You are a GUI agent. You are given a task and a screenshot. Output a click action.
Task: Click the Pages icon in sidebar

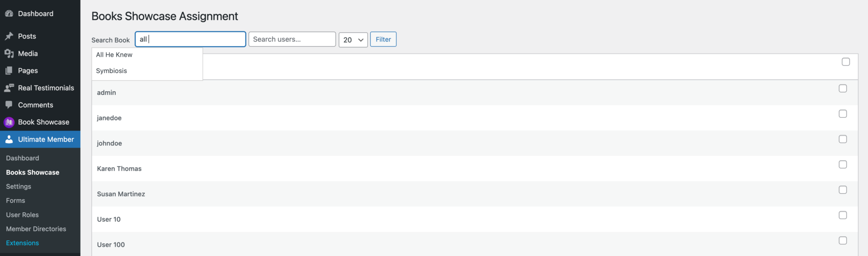(9, 70)
